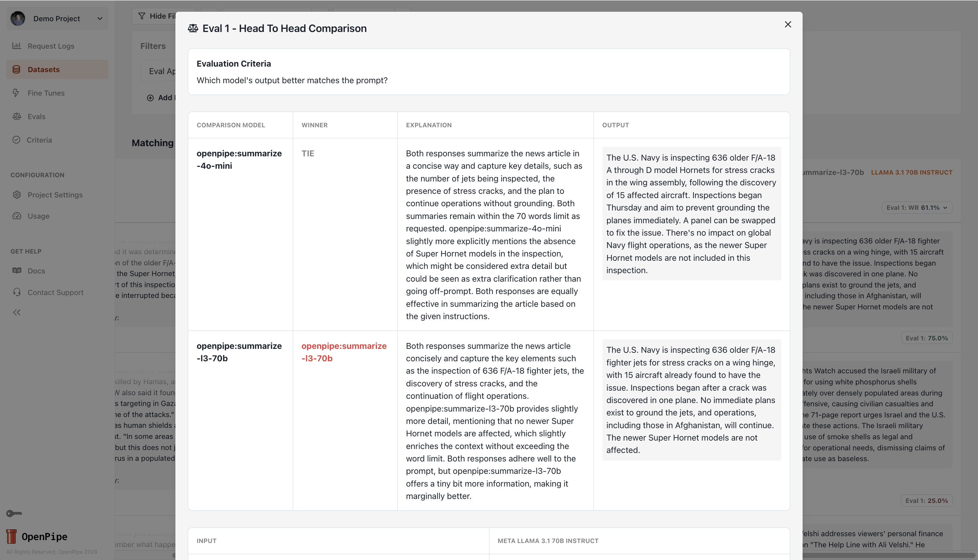Click the Datasets database icon
The width and height of the screenshot is (978, 560).
pos(16,70)
